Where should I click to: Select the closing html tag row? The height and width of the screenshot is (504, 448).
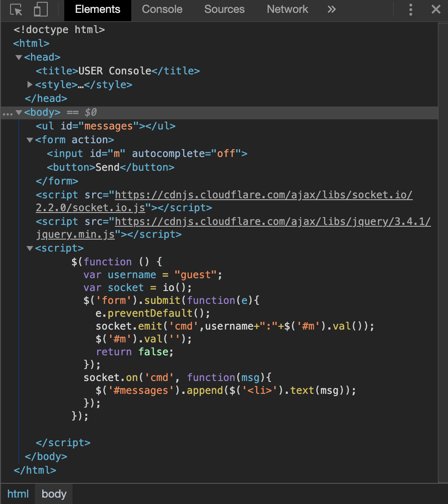(x=35, y=470)
